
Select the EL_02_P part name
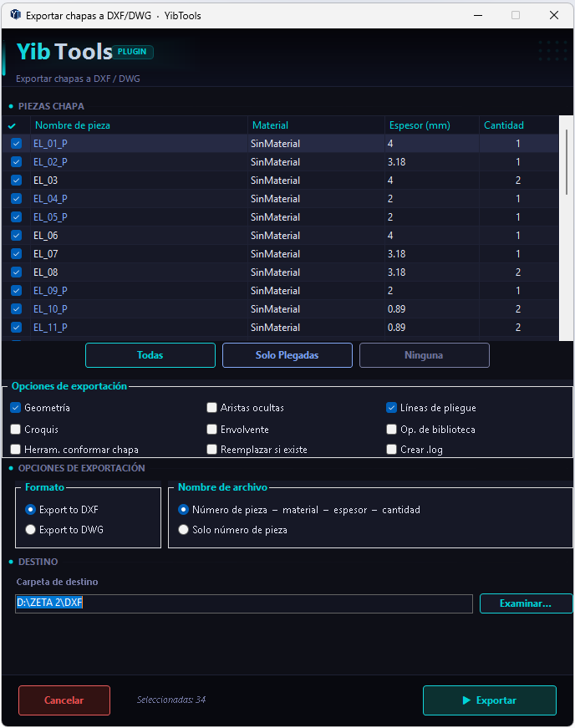click(x=50, y=162)
